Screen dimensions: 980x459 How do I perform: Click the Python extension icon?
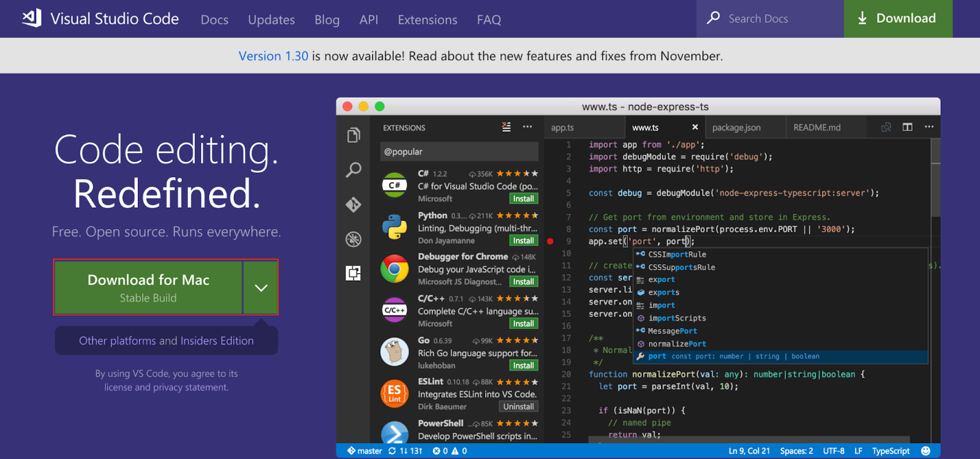click(394, 227)
